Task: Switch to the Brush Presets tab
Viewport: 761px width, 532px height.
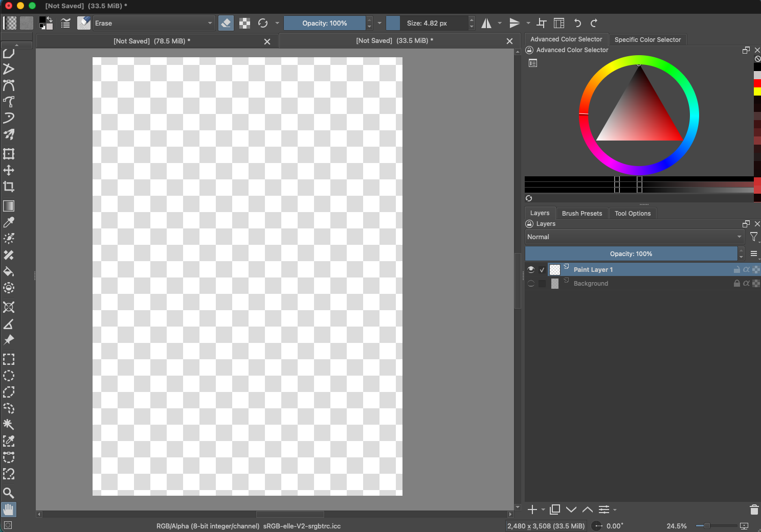Action: tap(582, 213)
